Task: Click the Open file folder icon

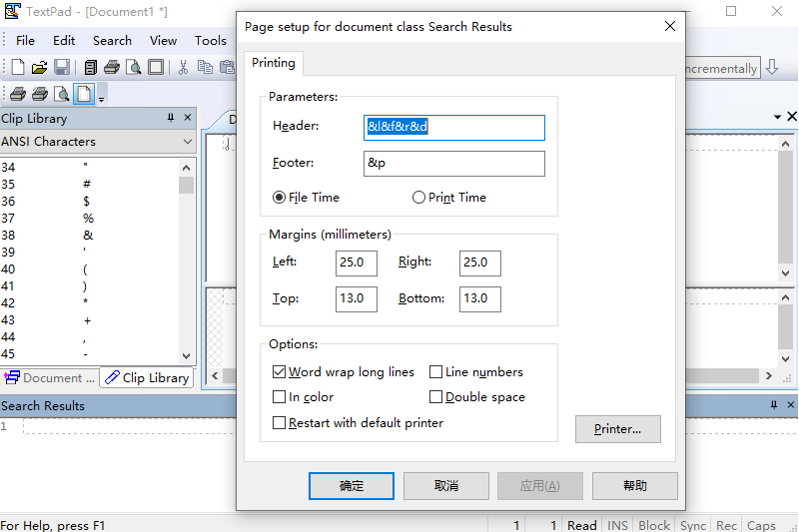Action: tap(40, 68)
